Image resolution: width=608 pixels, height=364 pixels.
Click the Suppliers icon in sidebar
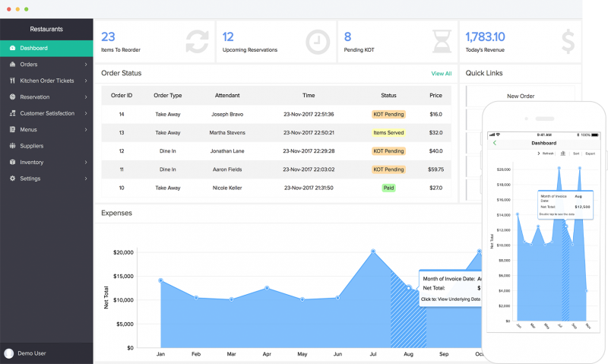[x=13, y=146]
